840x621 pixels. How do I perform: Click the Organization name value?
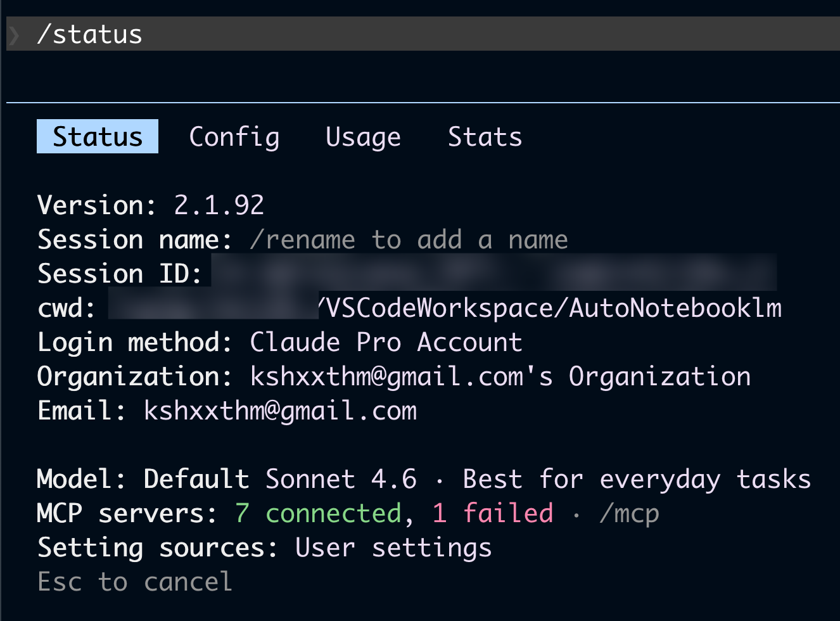point(500,376)
